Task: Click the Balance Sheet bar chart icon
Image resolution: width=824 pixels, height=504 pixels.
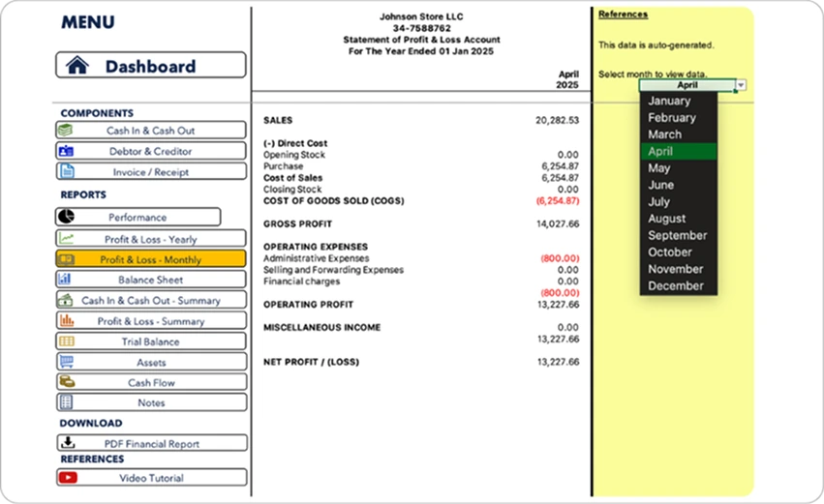Action: click(x=66, y=280)
